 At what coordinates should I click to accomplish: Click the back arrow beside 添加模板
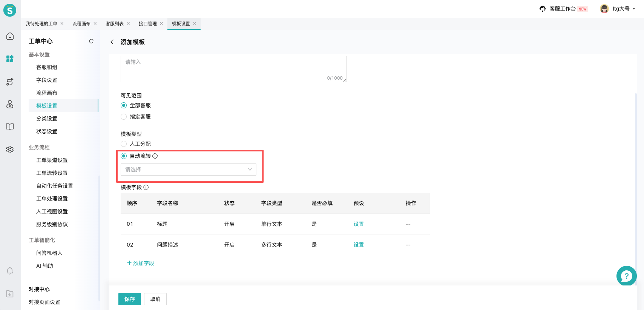(112, 42)
